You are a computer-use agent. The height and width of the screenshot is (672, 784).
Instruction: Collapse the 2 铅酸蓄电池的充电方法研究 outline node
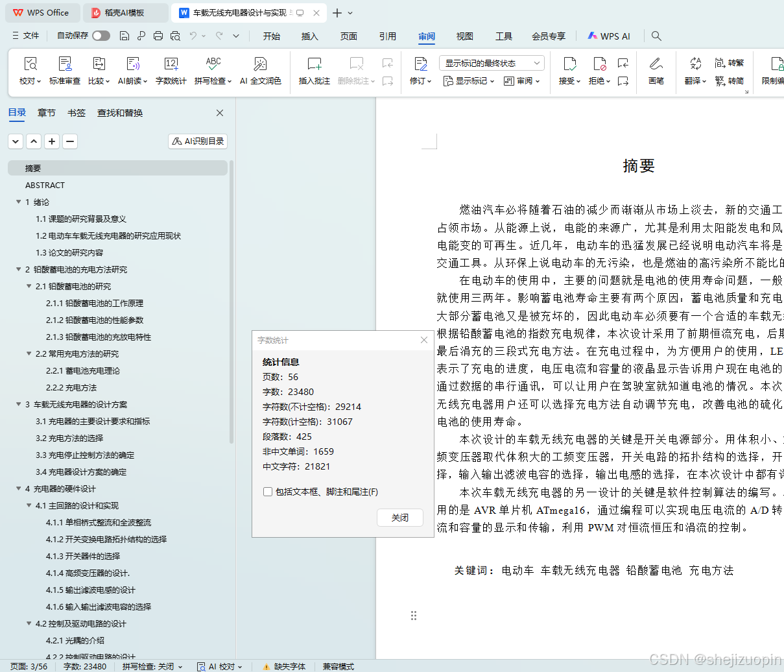pos(19,269)
